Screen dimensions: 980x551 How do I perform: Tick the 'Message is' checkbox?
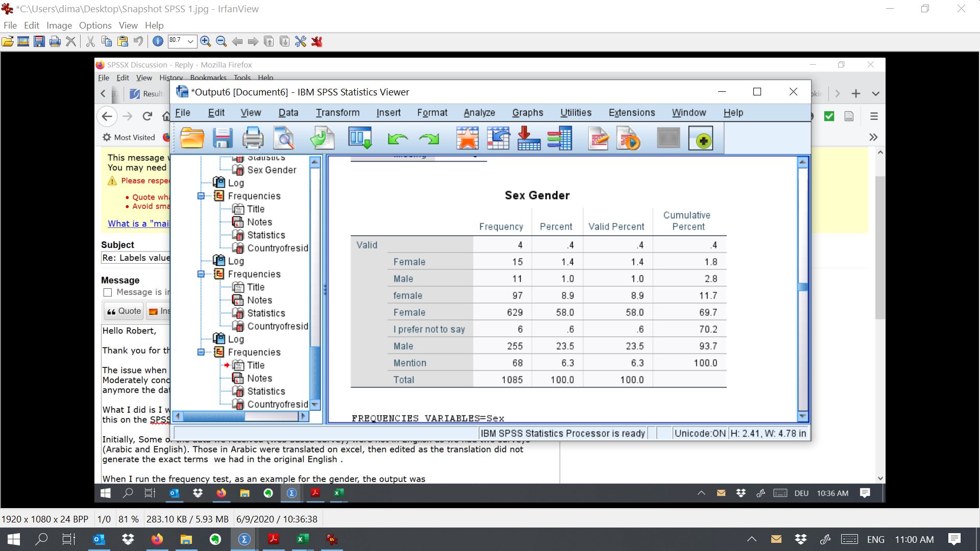coord(107,292)
